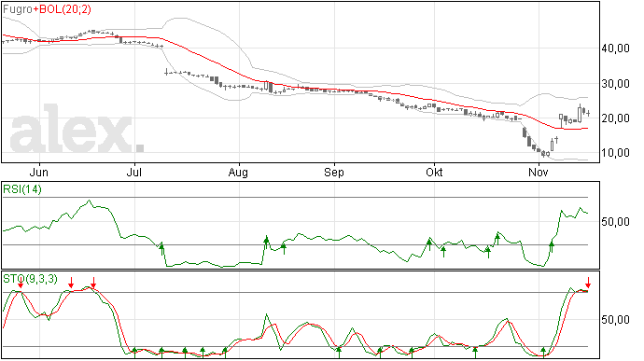Click the Jun month label
Image resolution: width=644 pixels, height=361 pixels.
pos(39,173)
